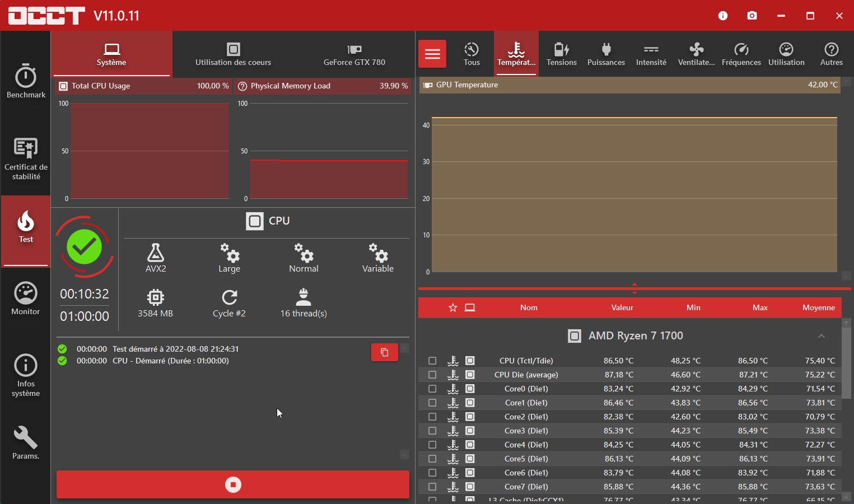The width and height of the screenshot is (854, 504).
Task: Switch to Utilisation des coeurs tab
Action: [x=233, y=54]
